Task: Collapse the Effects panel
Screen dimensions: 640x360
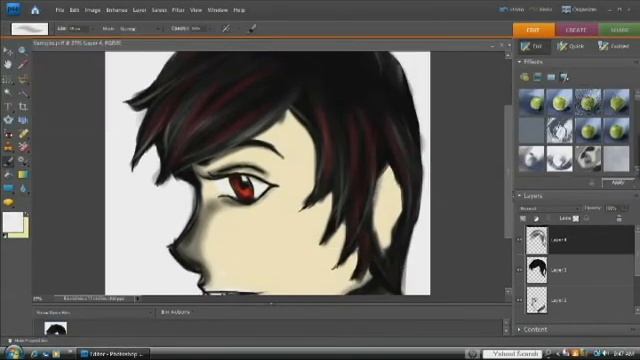Action: [x=520, y=62]
